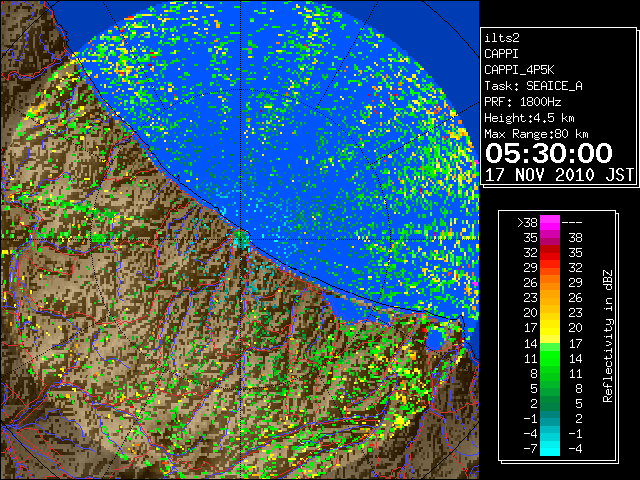Pick the purple 35–38 dBZ colour band
The height and width of the screenshot is (480, 640).
[x=550, y=238]
